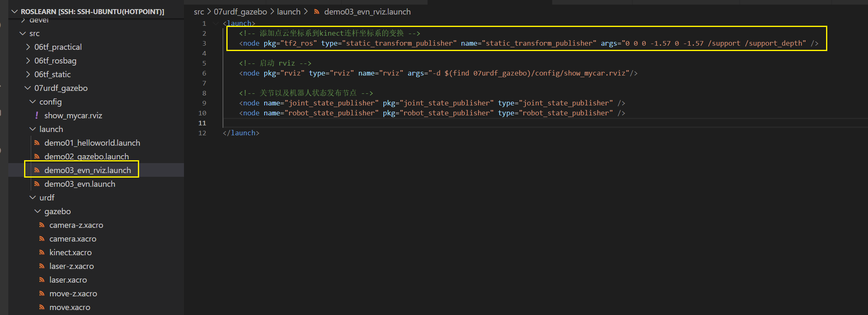868x315 pixels.
Task: Click the camera-z.xacro file icon
Action: pyautogui.click(x=42, y=225)
